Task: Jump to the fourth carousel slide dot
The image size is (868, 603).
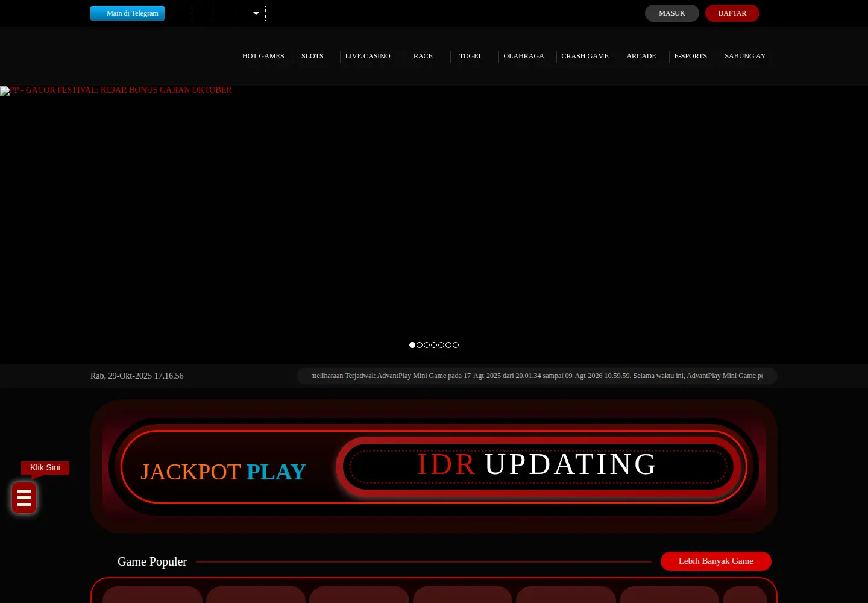Action: click(434, 345)
